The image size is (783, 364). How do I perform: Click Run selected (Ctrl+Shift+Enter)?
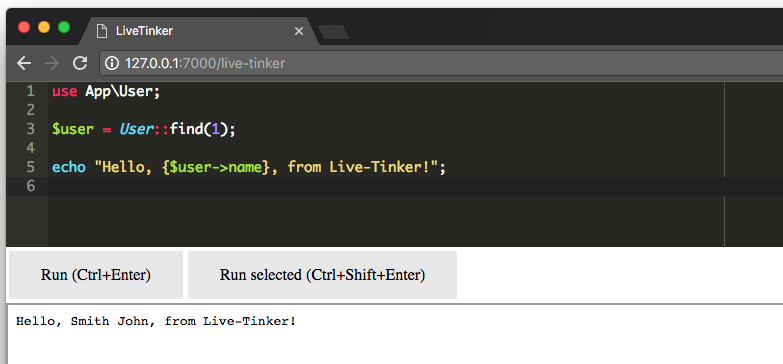click(322, 275)
